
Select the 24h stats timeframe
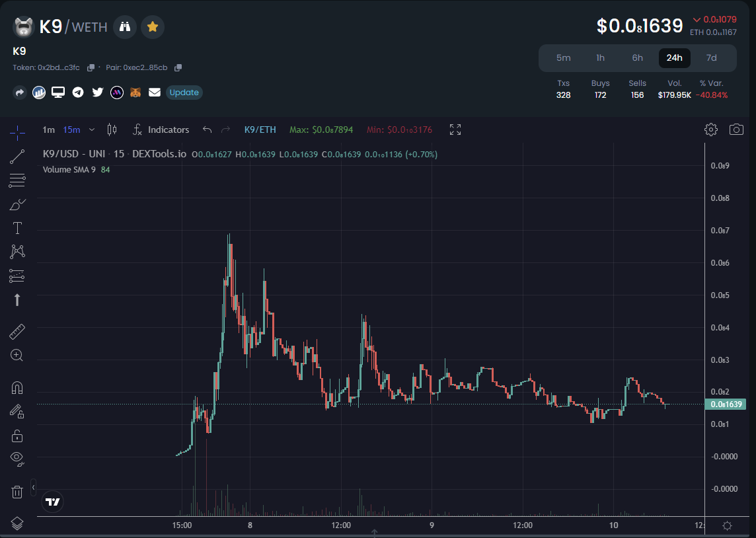(x=675, y=58)
